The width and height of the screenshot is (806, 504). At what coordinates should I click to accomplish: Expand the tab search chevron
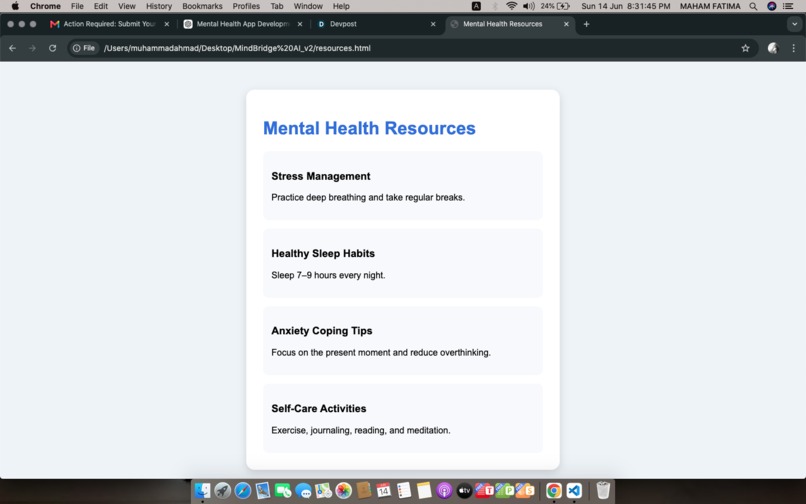pyautogui.click(x=795, y=24)
